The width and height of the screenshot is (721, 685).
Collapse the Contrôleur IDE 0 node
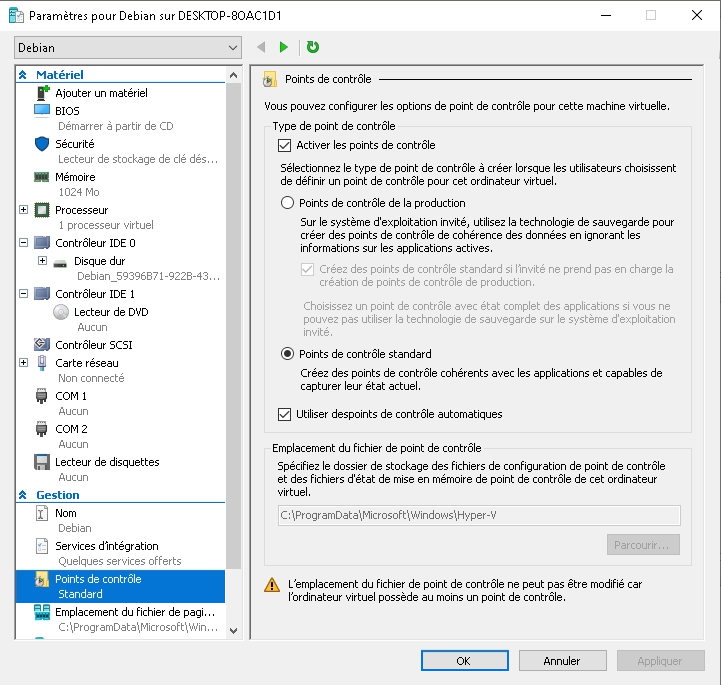[x=24, y=243]
